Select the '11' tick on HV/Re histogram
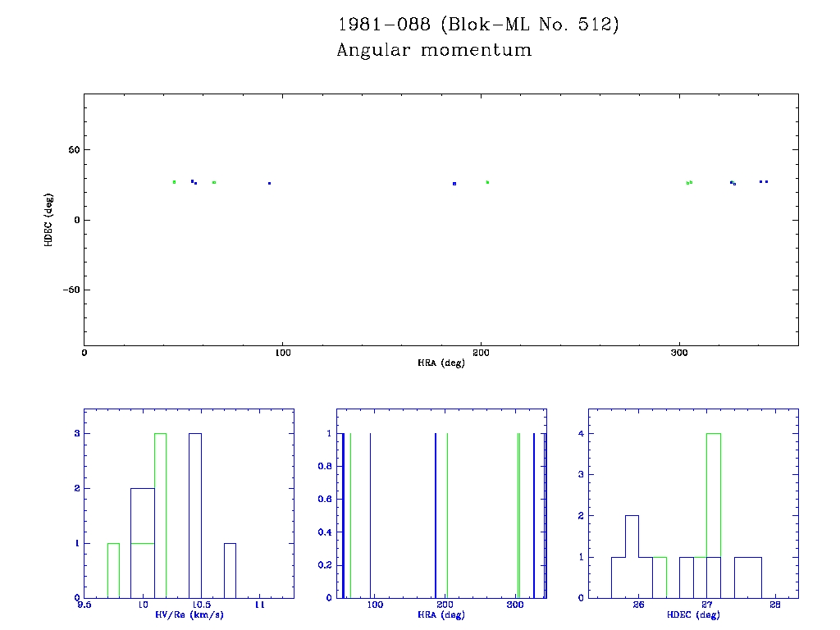840x630 pixels. pos(259,605)
